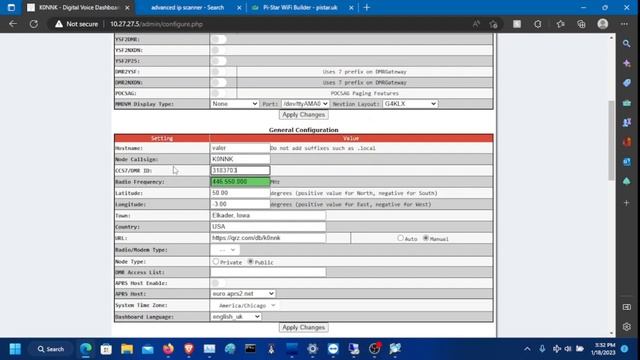Viewport: 640px width, 360px height.
Task: Open the MMDVM Display Type dropdown
Action: coord(235,104)
